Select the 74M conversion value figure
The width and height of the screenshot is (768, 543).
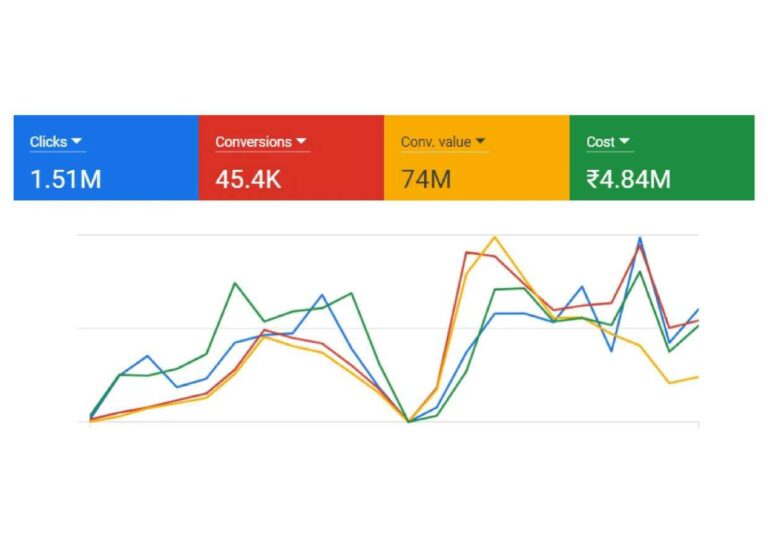tap(425, 180)
